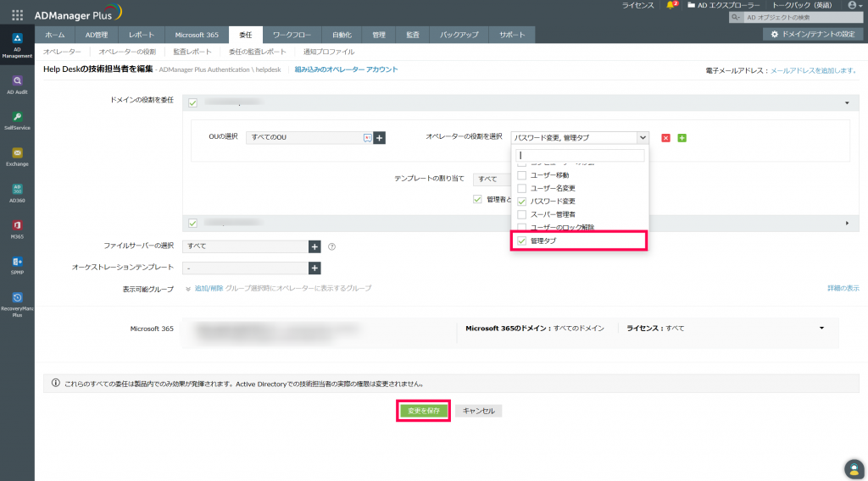Screen dimensions: 868x481
Task: Open the オペレーターの役割 subtab
Action: [127, 52]
